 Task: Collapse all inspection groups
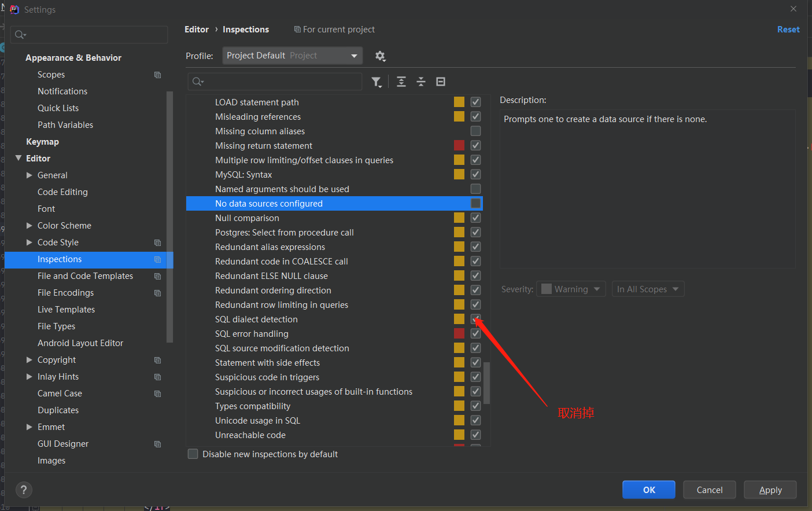click(x=421, y=82)
